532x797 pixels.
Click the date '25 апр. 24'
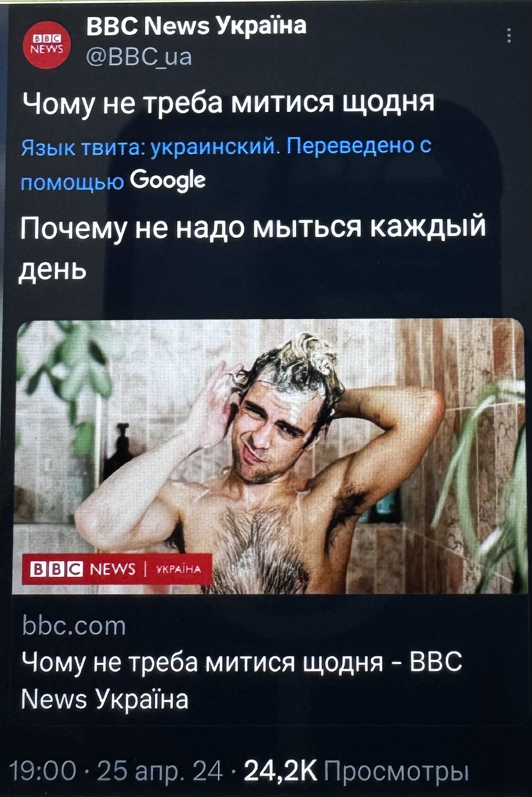(160, 771)
